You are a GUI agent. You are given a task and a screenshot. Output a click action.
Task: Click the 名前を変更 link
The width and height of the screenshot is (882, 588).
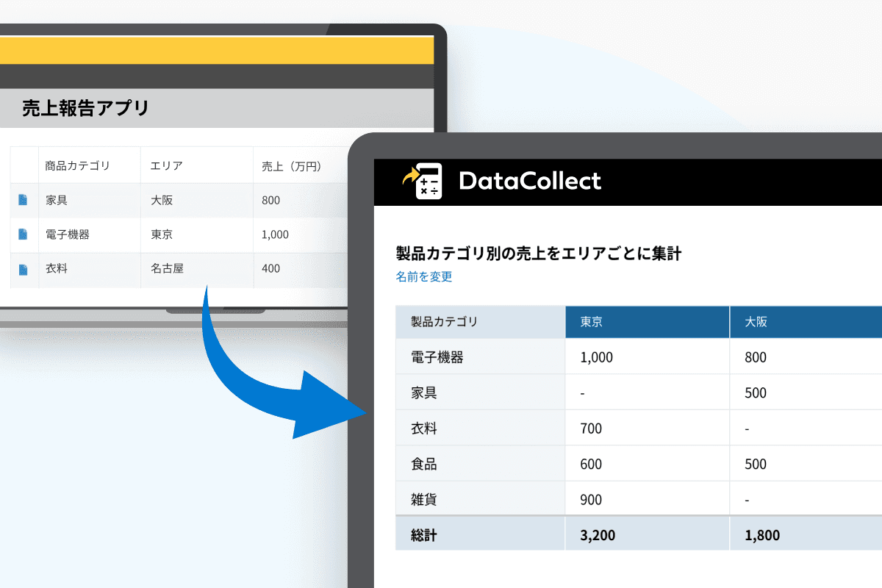pyautogui.click(x=424, y=277)
